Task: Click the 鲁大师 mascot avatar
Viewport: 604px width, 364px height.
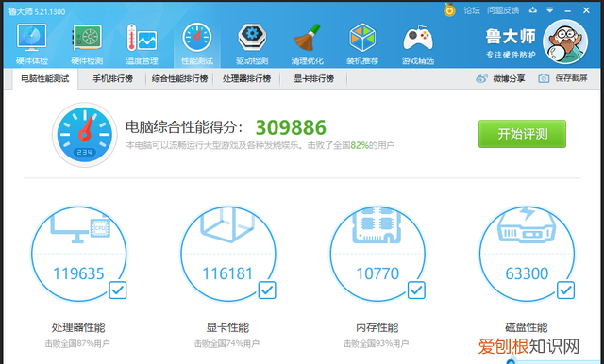Action: tap(565, 41)
